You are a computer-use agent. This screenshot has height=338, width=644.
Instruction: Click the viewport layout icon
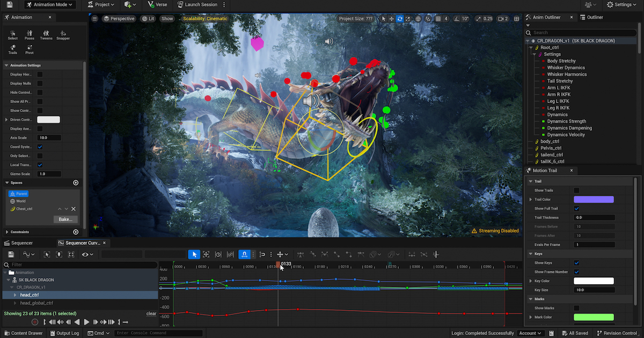click(516, 19)
